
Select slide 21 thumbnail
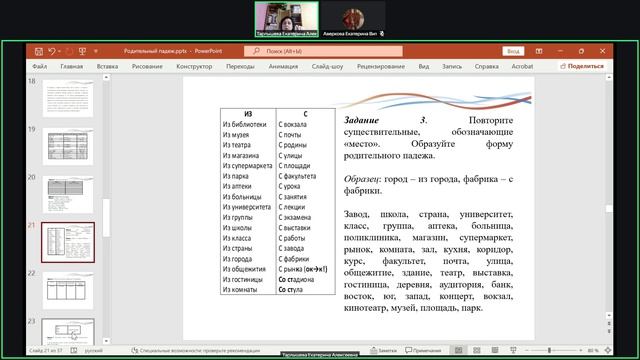[68, 242]
